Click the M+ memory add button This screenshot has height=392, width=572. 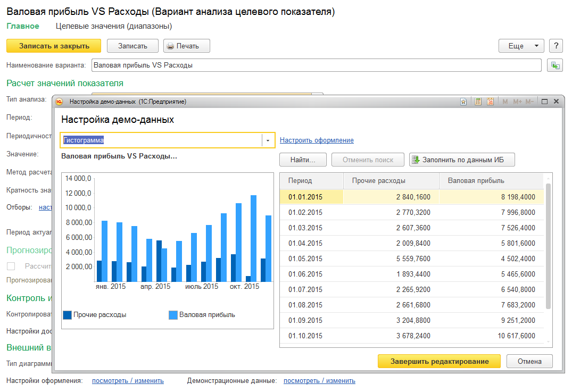[517, 102]
